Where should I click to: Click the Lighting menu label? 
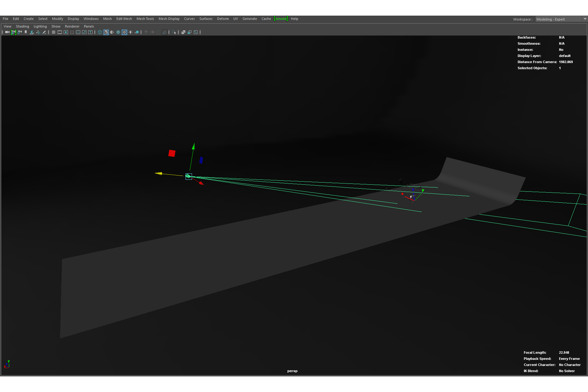40,26
